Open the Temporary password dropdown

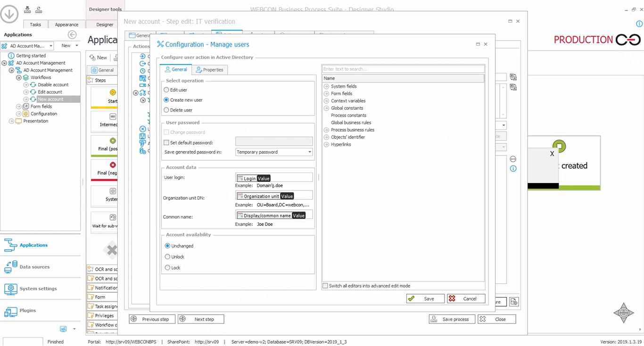(x=309, y=152)
